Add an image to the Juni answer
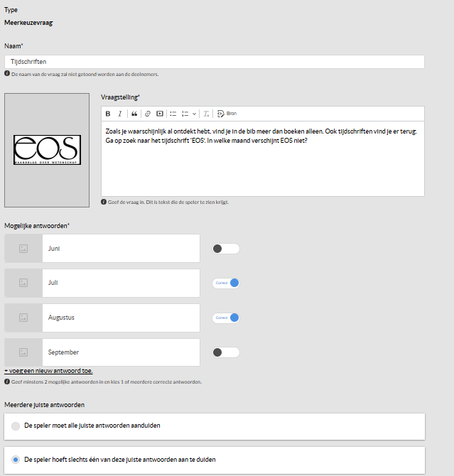Screen dimensions: 454x476 [23, 249]
